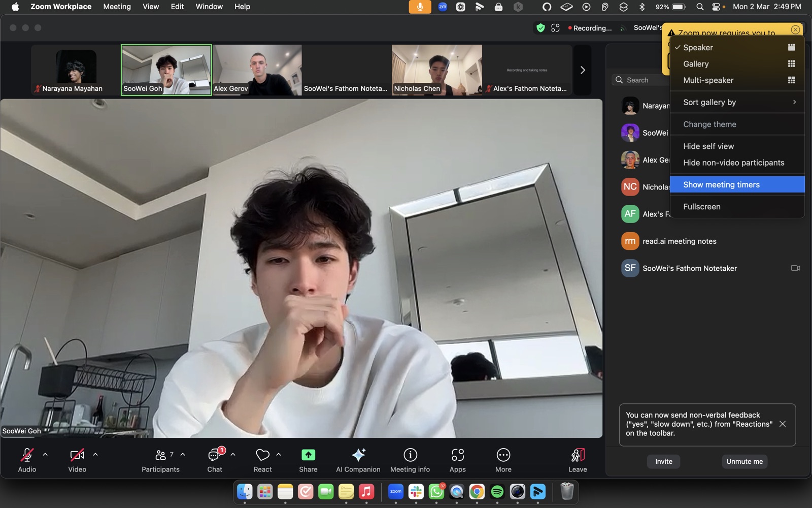812x508 pixels.
Task: Select Alex Gerov video thumbnail
Action: click(x=257, y=70)
